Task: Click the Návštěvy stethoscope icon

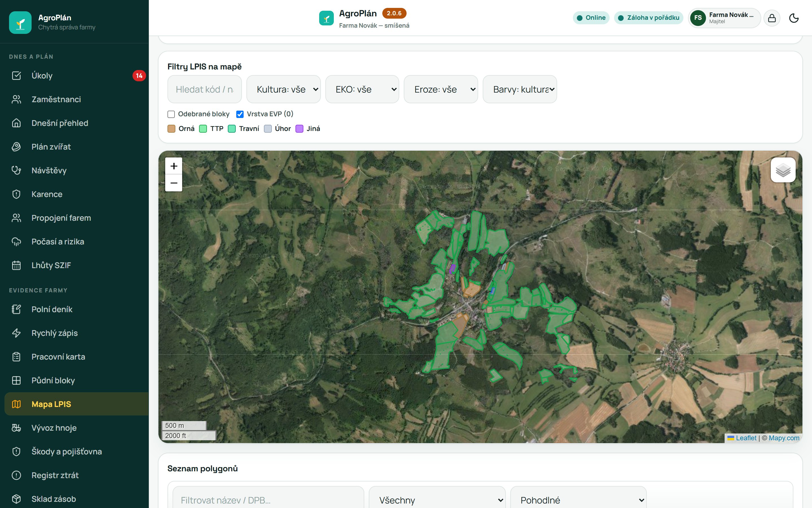Action: [16, 170]
